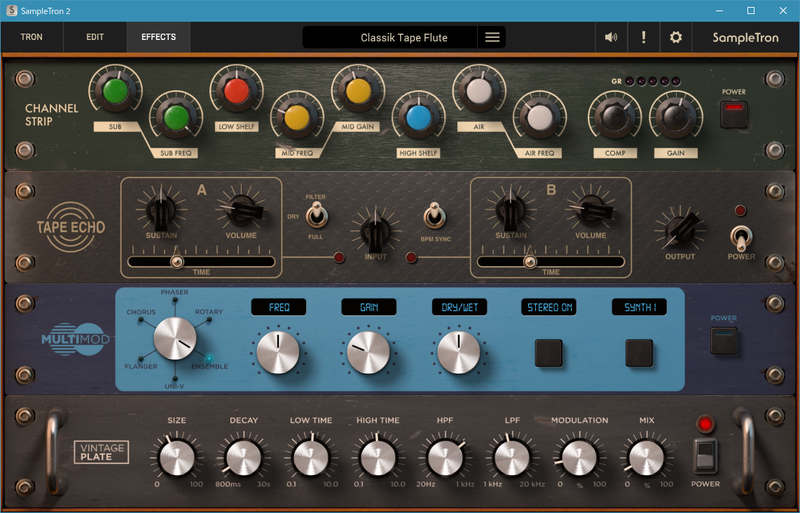800x513 pixels.
Task: Toggle the STEREO ON square button
Action: [x=548, y=353]
